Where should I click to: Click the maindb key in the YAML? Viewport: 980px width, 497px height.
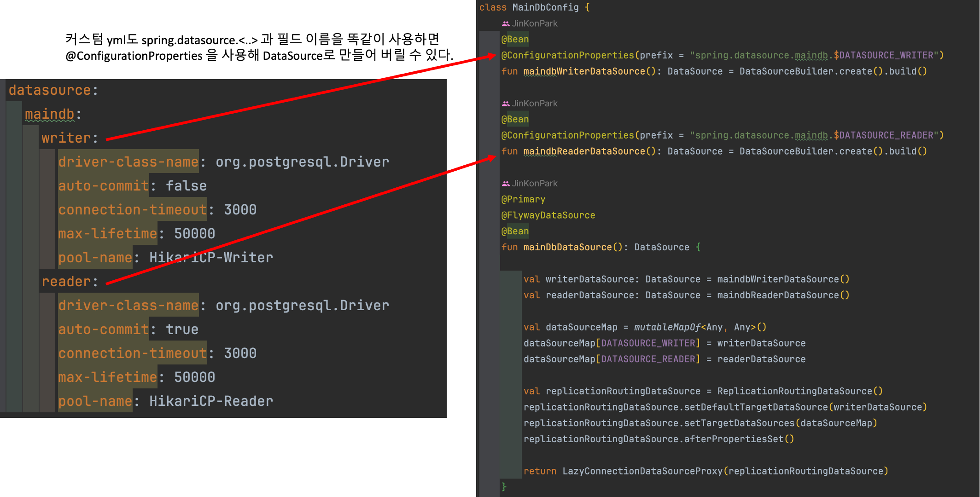(49, 114)
